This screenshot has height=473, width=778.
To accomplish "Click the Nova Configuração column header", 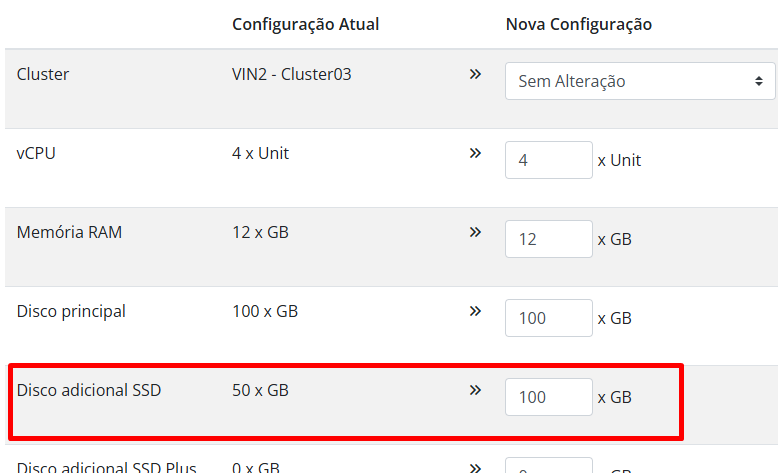I will pos(578,24).
